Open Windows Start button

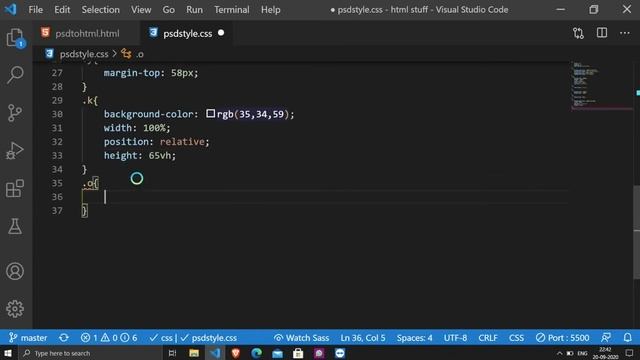(x=8, y=353)
